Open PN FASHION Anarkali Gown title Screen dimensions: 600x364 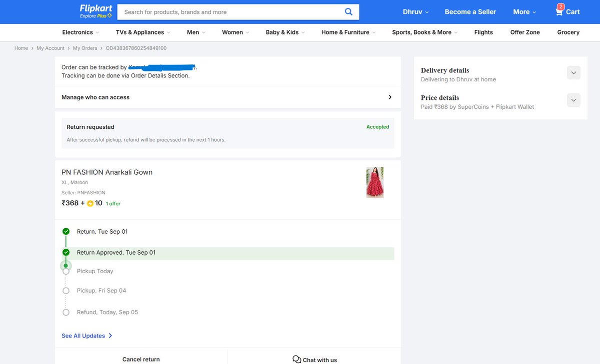tap(107, 172)
